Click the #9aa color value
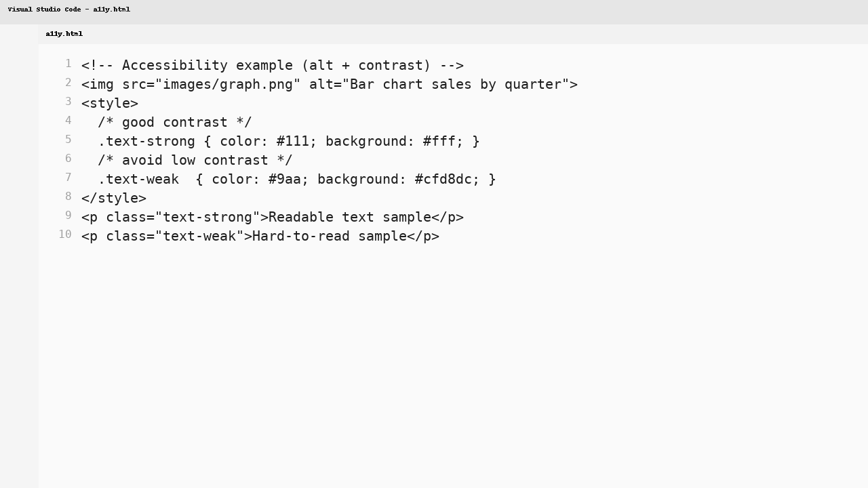This screenshot has height=488, width=868. tap(285, 179)
